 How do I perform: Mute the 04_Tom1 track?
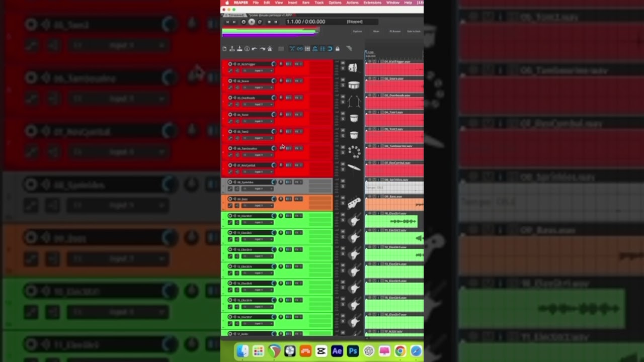343,114
